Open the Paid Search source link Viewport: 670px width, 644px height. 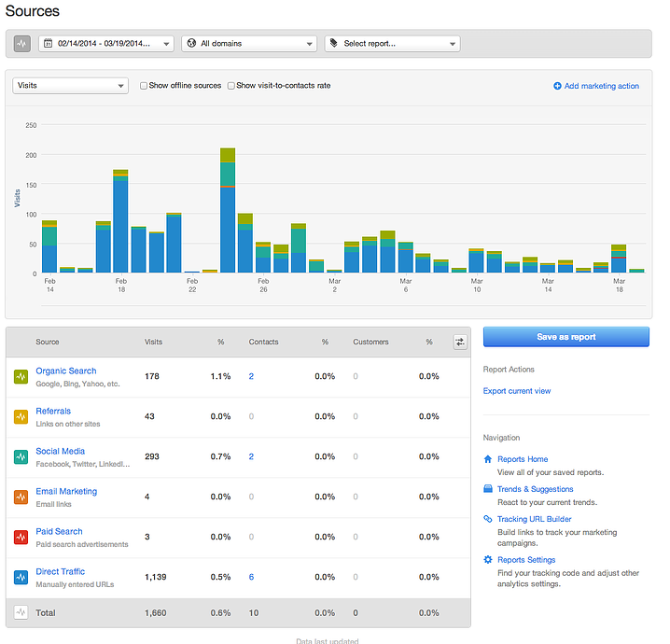(x=59, y=532)
